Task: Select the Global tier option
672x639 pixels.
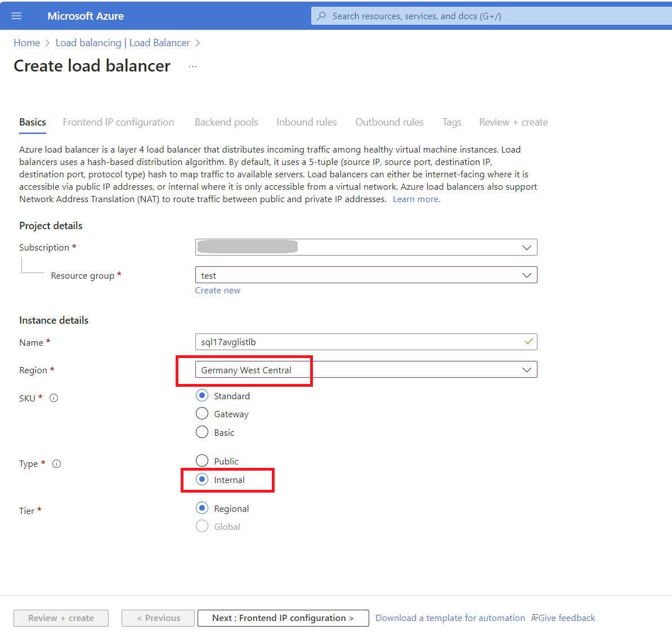Action: 202,526
